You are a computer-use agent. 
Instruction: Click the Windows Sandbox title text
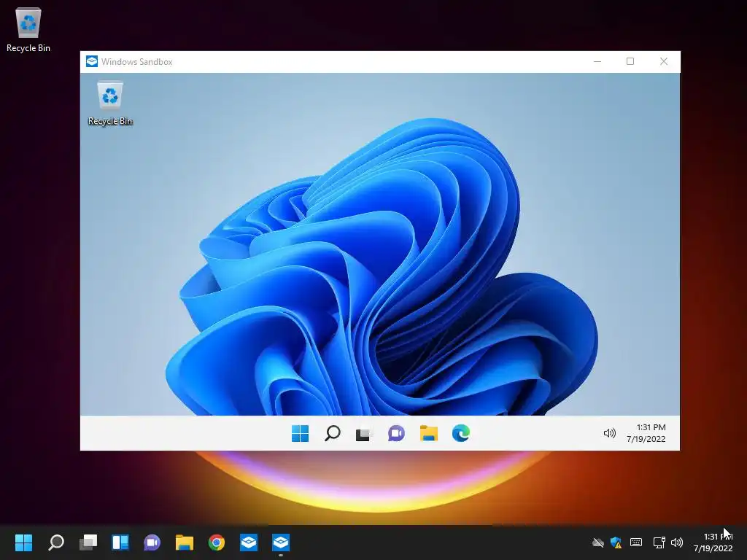[136, 62]
